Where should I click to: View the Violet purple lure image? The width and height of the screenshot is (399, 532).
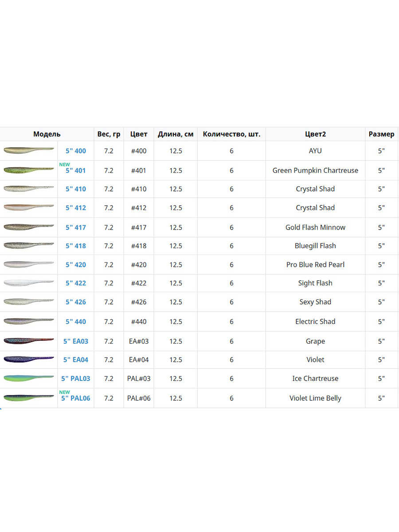coord(29,360)
